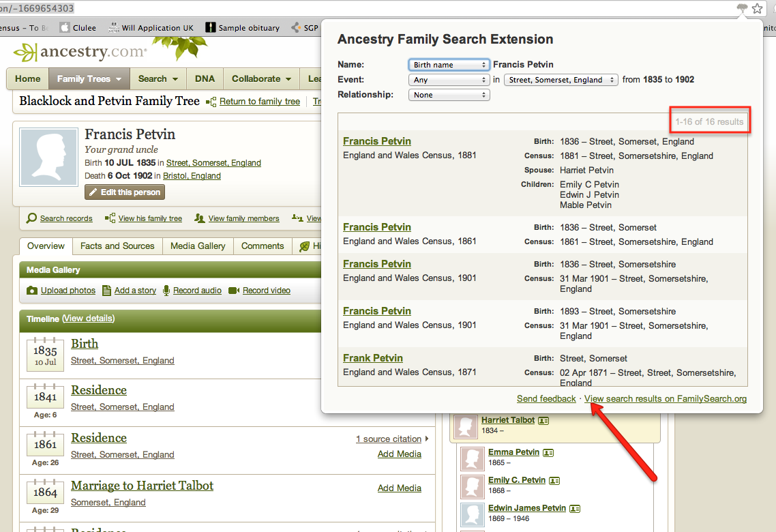Open Francis Petvin 1881 census result
The height and width of the screenshot is (532, 776).
click(377, 141)
